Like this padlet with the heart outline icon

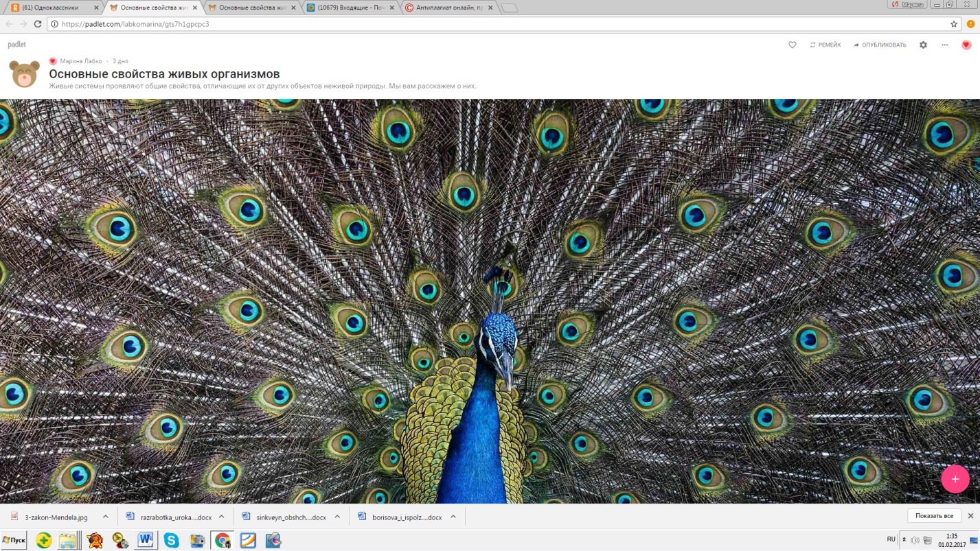coord(792,45)
